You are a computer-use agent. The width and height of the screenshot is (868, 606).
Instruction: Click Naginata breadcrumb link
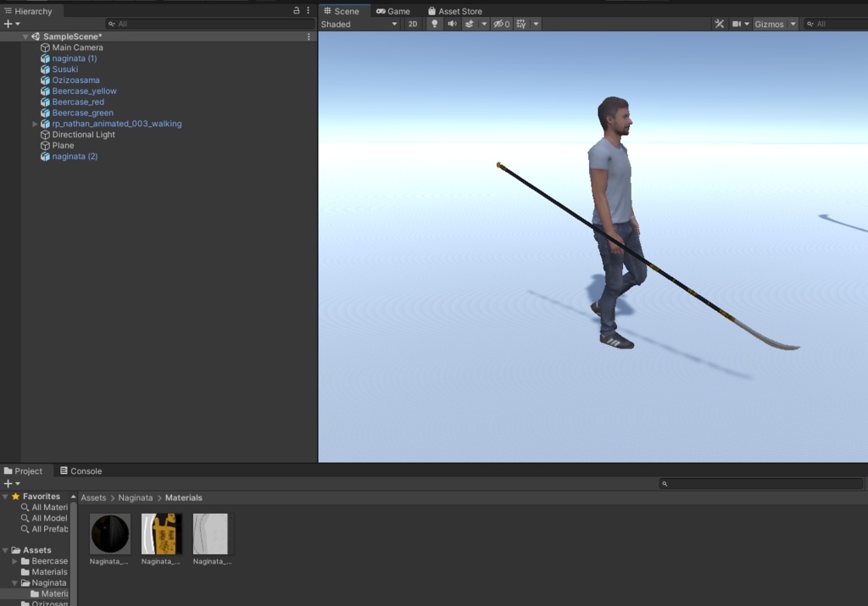pos(136,498)
